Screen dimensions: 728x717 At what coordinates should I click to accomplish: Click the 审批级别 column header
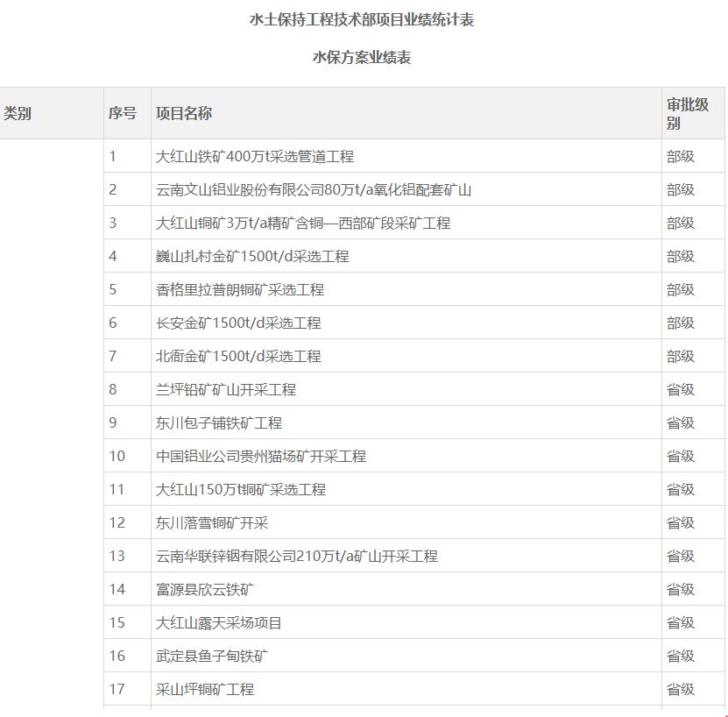click(688, 113)
